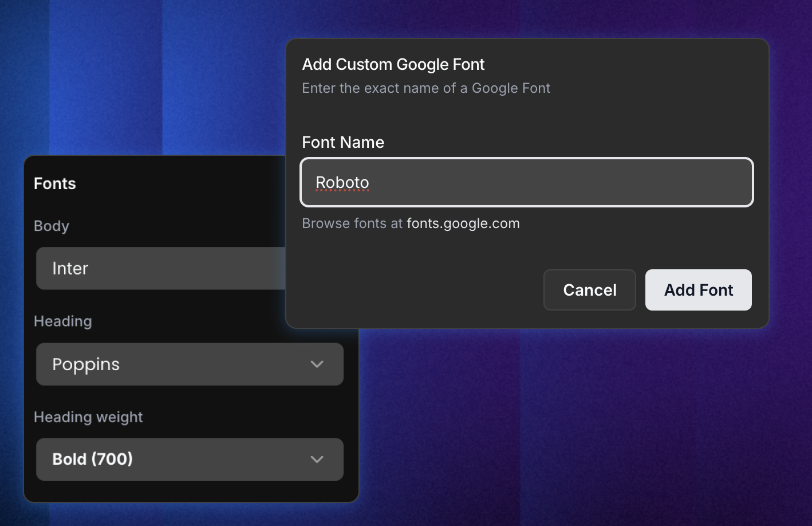Select the Fonts panel heading
Screen dimensions: 812x526
[54, 183]
